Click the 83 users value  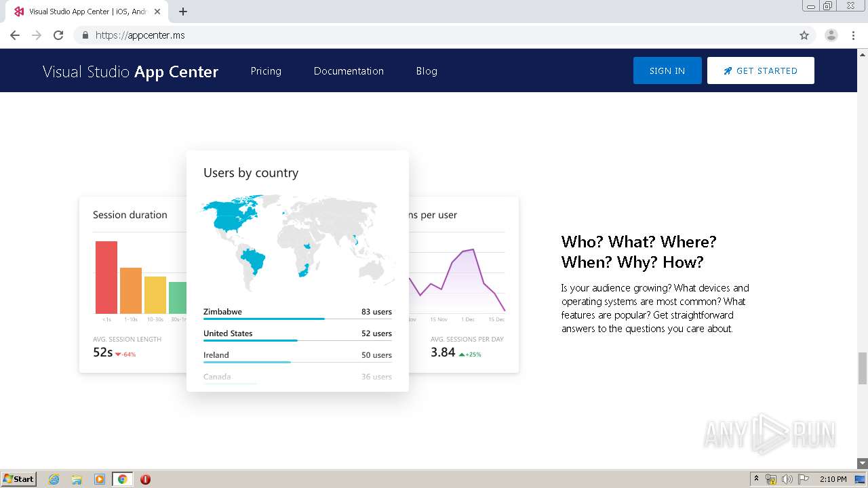coord(376,312)
